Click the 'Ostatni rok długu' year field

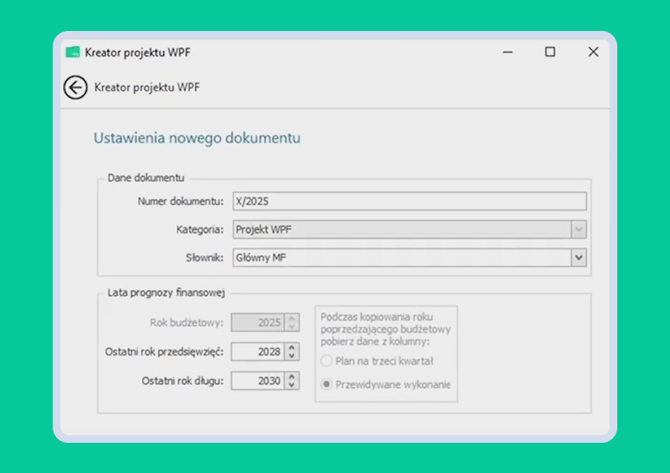pyautogui.click(x=257, y=381)
